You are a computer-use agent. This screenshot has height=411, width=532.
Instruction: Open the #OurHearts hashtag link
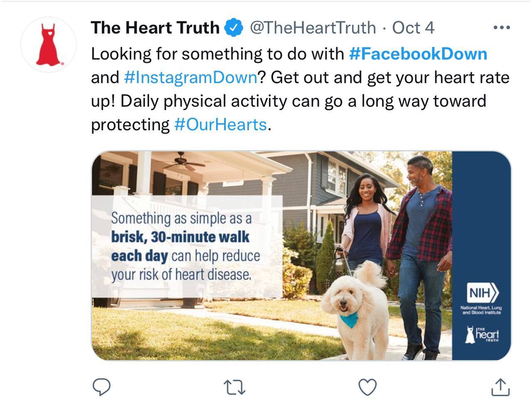(x=220, y=125)
